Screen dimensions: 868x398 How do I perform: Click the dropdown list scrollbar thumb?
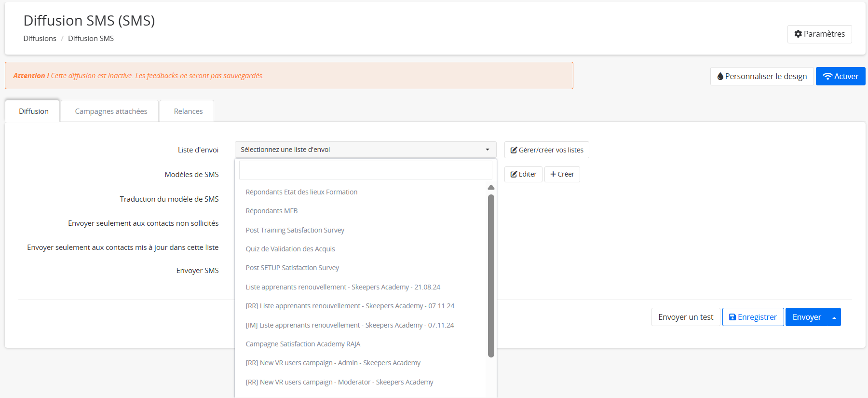(491, 275)
